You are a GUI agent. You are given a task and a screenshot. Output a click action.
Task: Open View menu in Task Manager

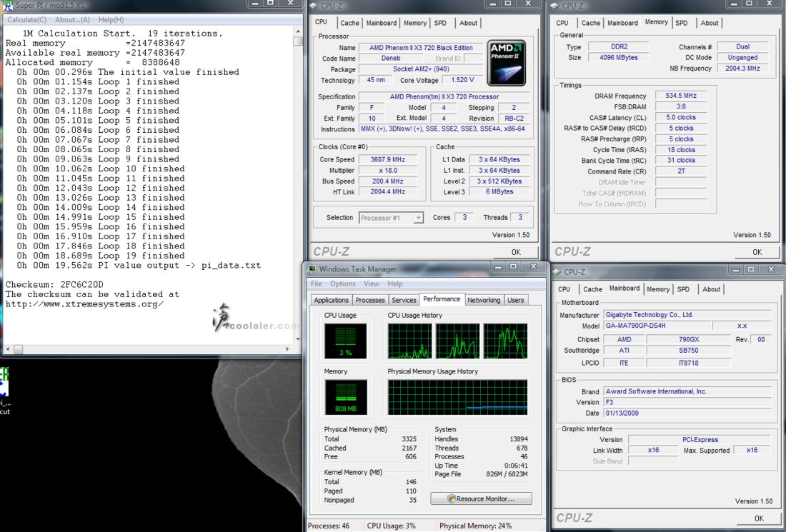[x=372, y=283]
